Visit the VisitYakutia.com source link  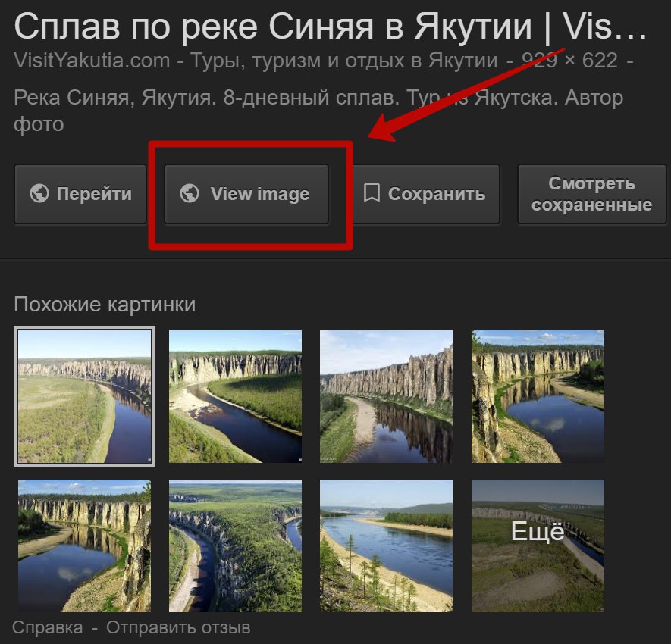[92, 61]
